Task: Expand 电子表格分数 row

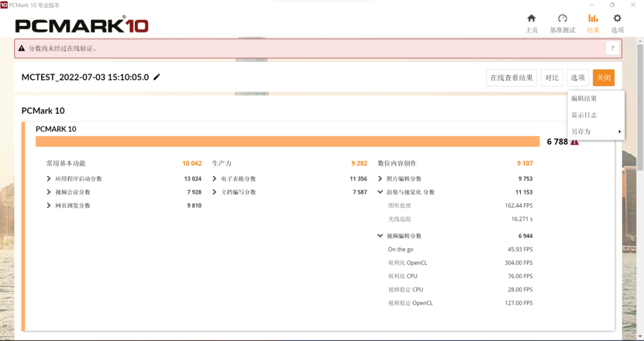Action: 215,179
